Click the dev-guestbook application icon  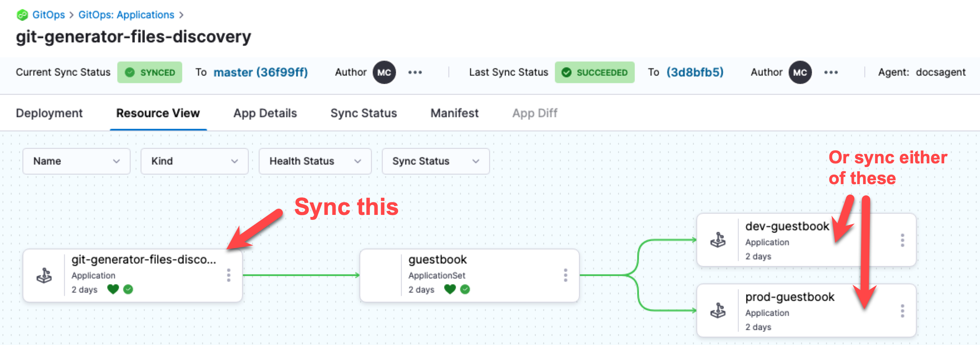click(718, 240)
